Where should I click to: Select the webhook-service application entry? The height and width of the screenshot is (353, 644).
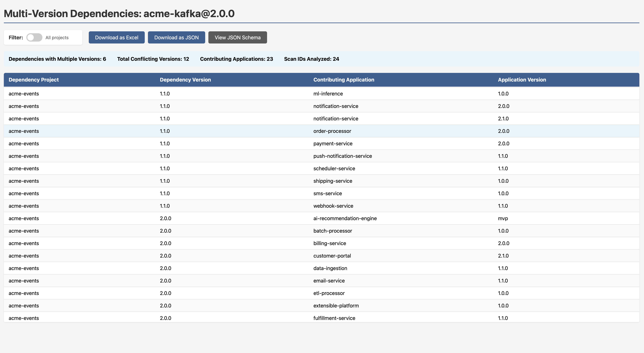coord(333,205)
